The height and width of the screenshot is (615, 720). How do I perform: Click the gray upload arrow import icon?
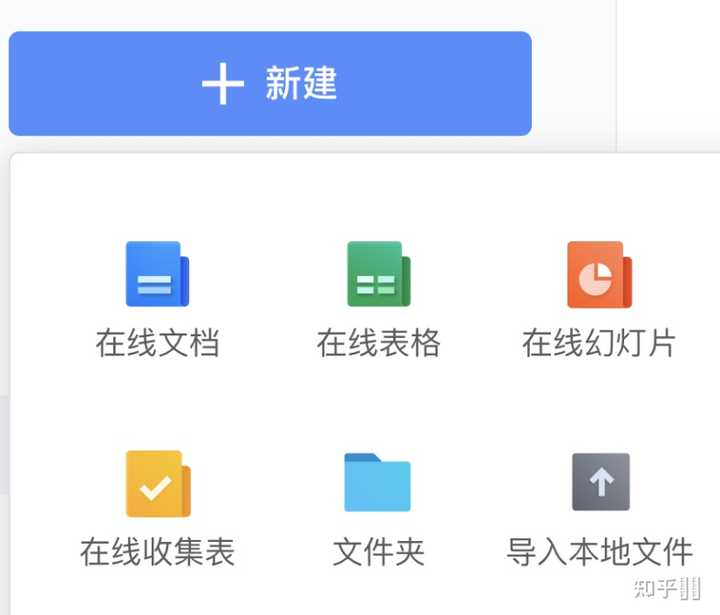tap(601, 482)
